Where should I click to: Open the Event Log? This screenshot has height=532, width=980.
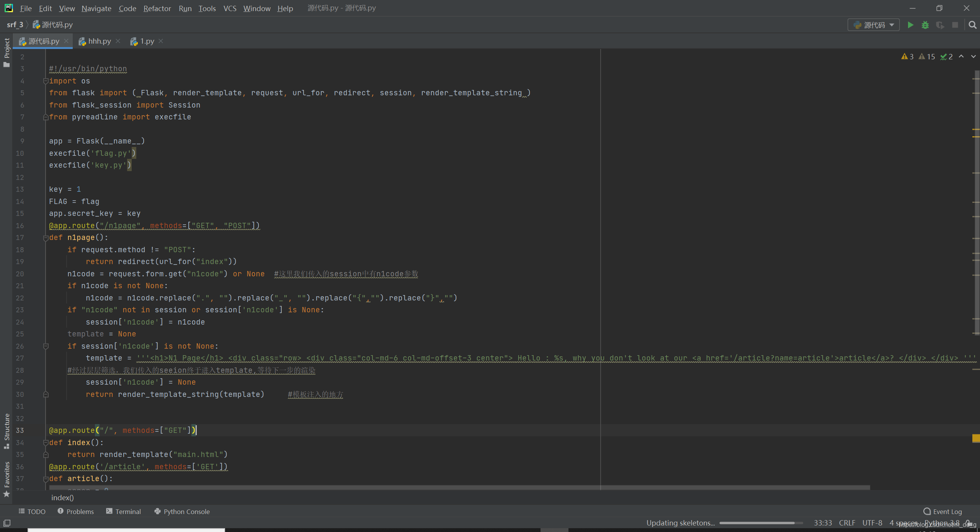click(x=943, y=511)
